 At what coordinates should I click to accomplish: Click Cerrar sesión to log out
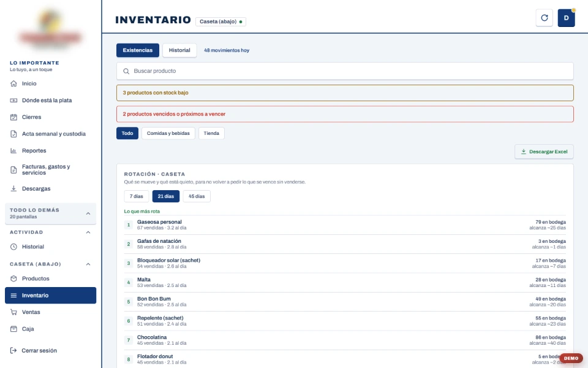[50, 351]
